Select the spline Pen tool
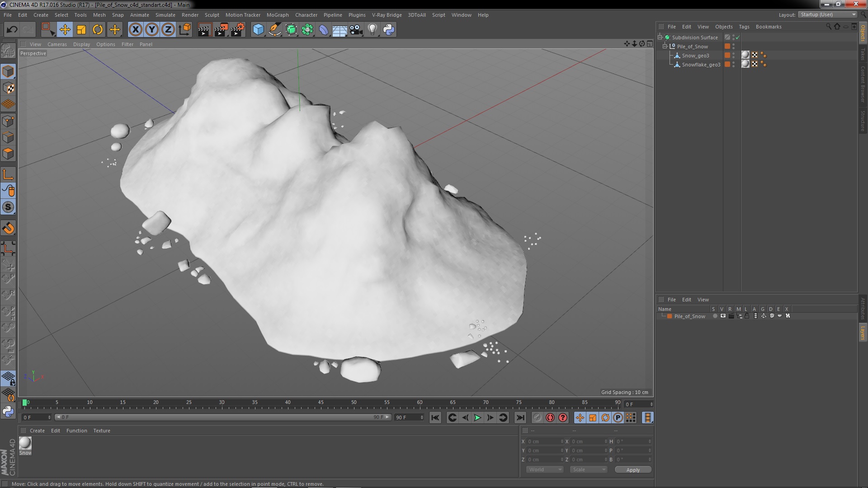The width and height of the screenshot is (868, 488). click(275, 30)
